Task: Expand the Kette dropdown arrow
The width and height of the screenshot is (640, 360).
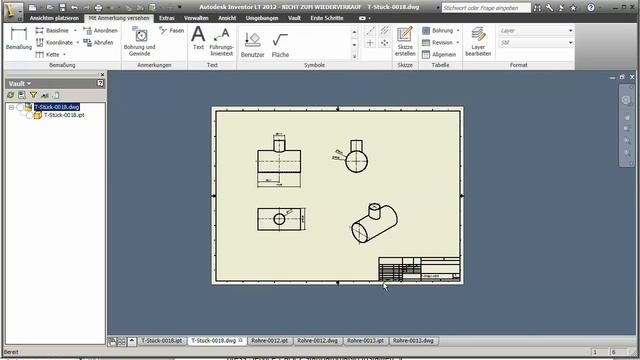Action: [x=64, y=54]
